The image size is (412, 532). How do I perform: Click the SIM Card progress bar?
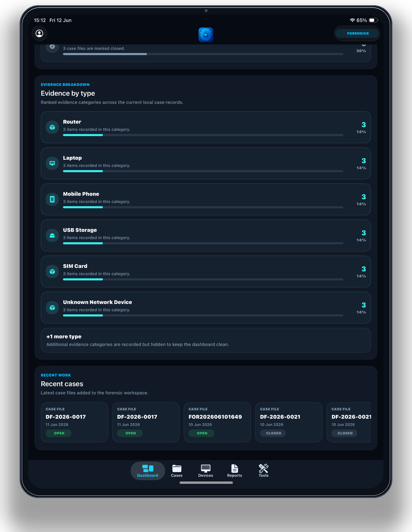(203, 279)
